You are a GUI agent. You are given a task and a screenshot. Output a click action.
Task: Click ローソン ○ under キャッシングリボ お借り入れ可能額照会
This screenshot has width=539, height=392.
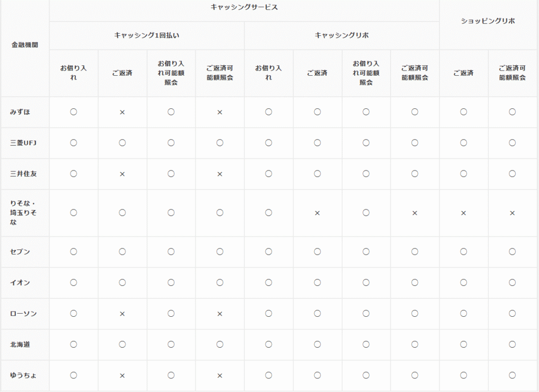[366, 314]
